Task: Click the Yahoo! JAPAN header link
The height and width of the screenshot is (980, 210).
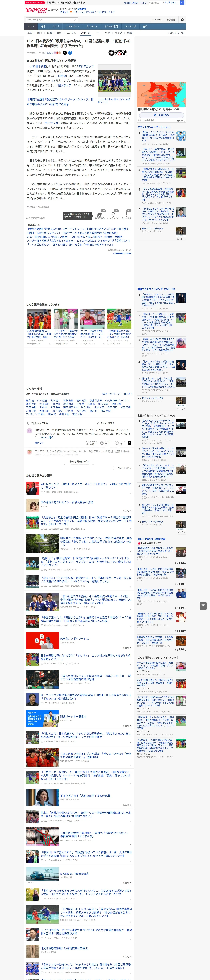Action: (x=131, y=3)
